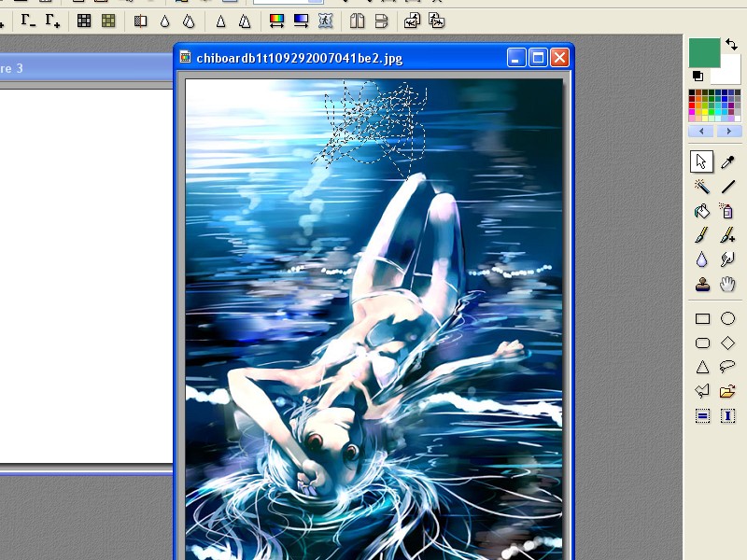Choose the line drawing tool

pos(727,186)
